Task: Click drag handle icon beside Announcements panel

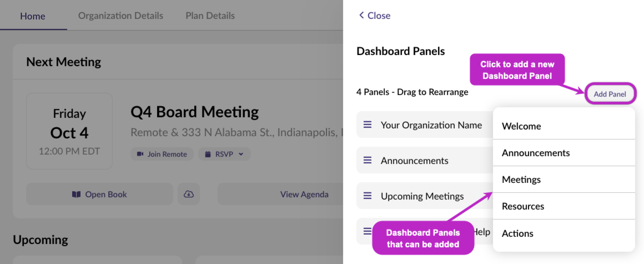Action: coord(368,160)
